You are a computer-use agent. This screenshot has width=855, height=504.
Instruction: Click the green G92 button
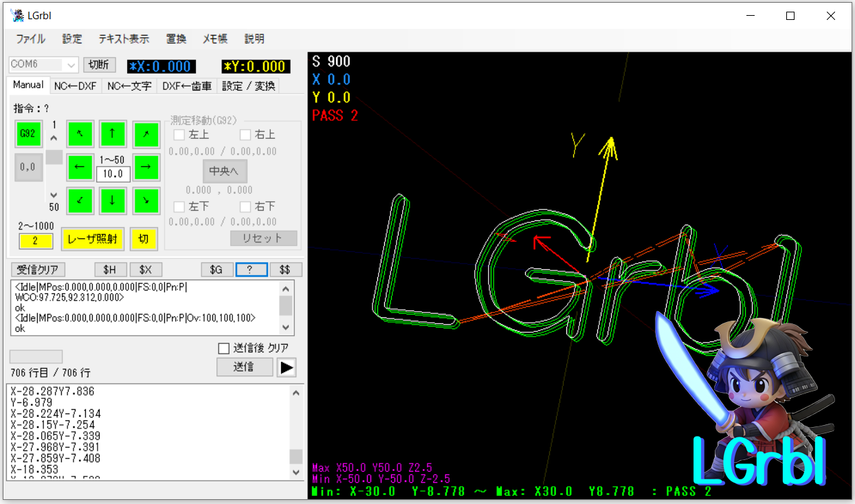click(x=27, y=134)
